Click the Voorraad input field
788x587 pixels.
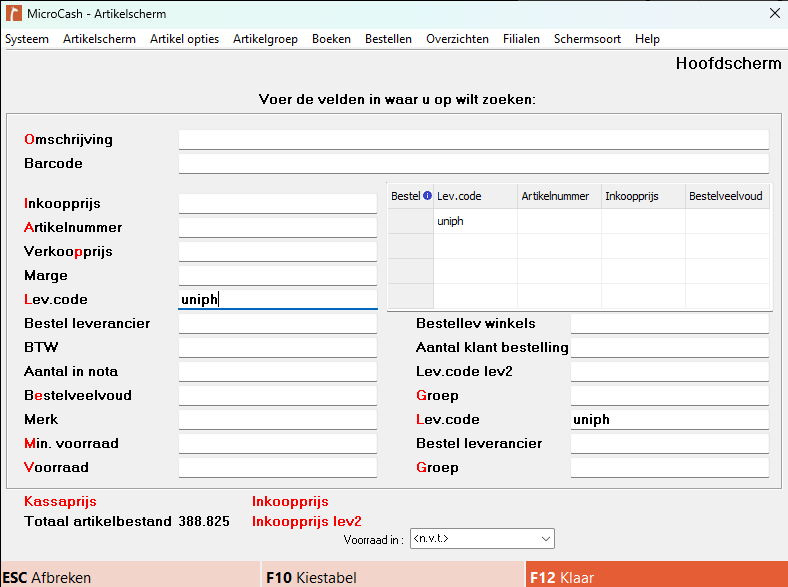coord(277,467)
